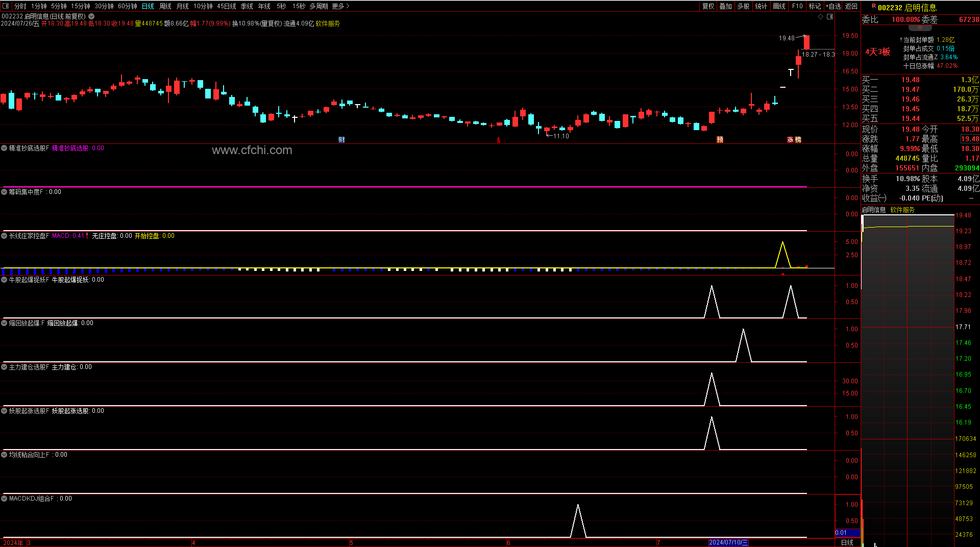The width and height of the screenshot is (980, 547).
Task: Open the 长线庄家控盘F indicator menu
Action: (x=4, y=236)
